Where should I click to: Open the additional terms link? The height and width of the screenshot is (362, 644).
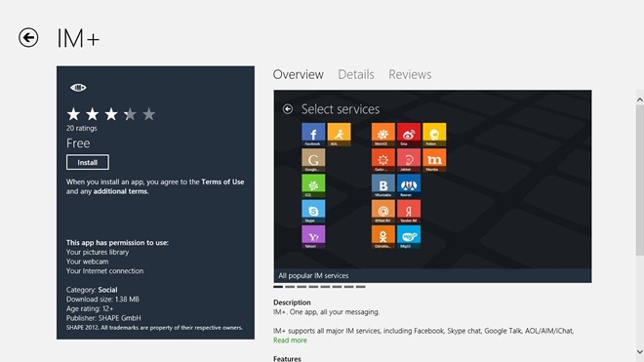[x=120, y=191]
